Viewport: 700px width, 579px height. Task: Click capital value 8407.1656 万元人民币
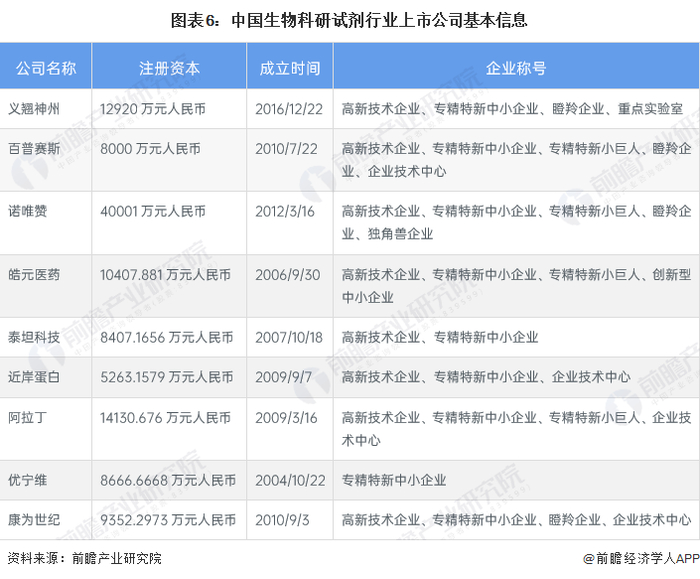pos(167,337)
